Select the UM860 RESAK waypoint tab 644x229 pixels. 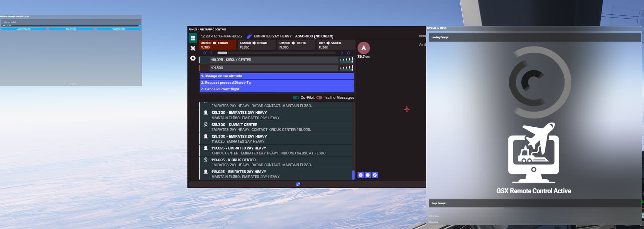(x=257, y=45)
